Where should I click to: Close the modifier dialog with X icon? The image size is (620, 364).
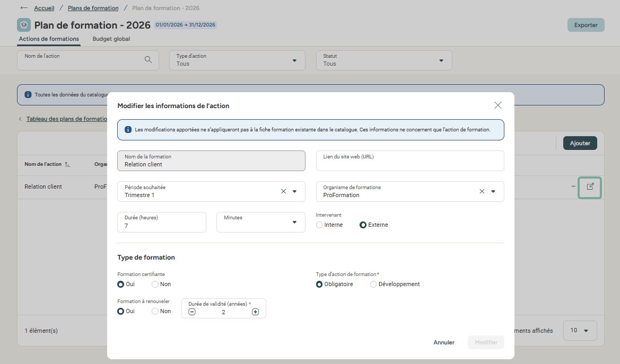pyautogui.click(x=497, y=105)
